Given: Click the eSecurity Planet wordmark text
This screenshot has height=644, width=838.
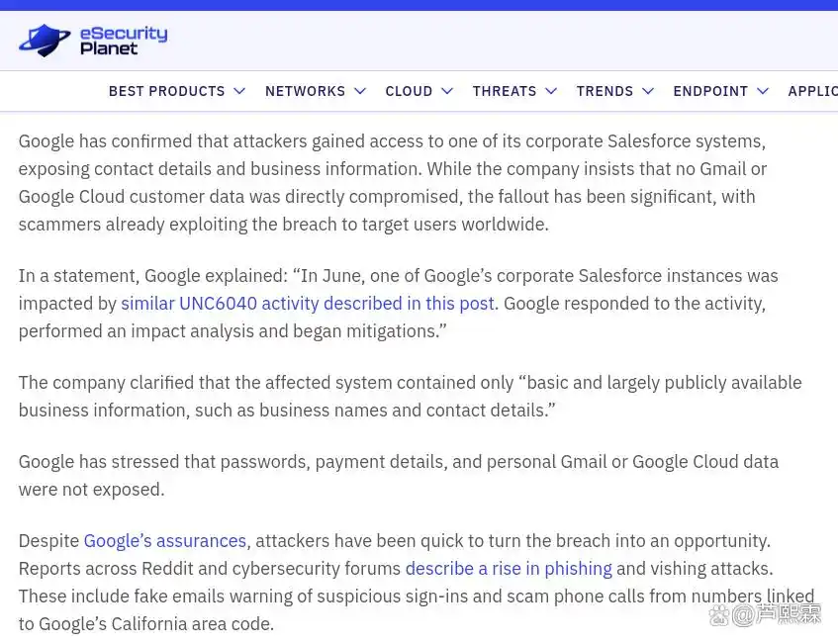Looking at the screenshot, I should pos(123,41).
